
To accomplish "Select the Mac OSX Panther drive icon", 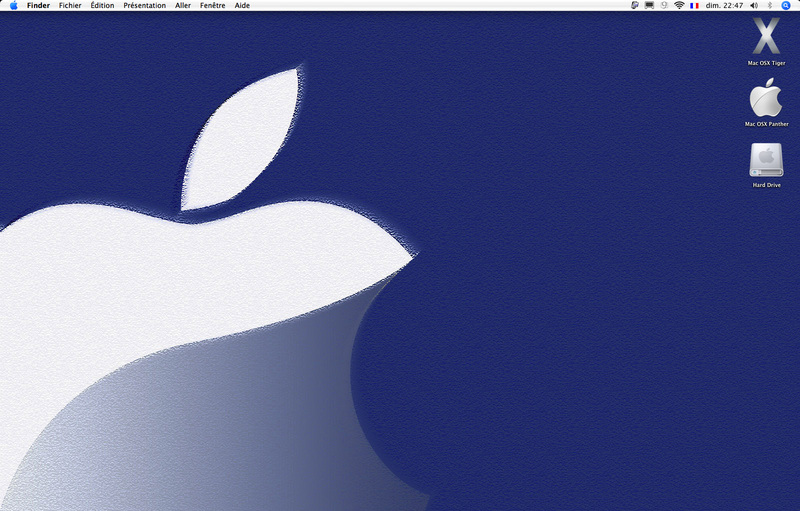I will coord(766,97).
